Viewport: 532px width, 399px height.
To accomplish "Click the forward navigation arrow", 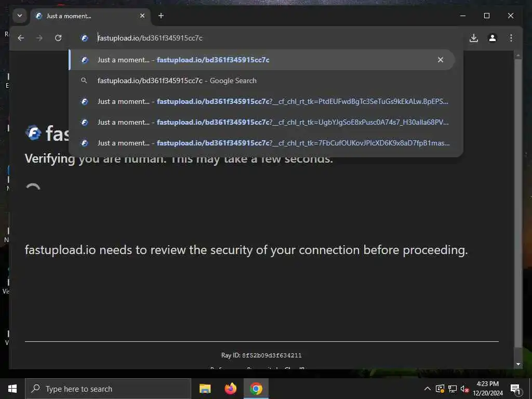I will [x=39, y=38].
